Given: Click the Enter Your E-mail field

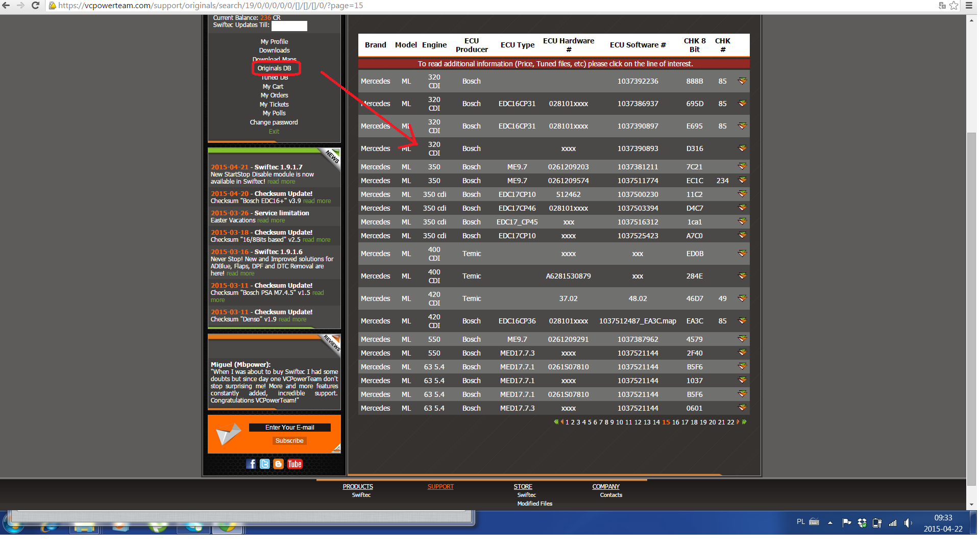Looking at the screenshot, I should coord(289,428).
